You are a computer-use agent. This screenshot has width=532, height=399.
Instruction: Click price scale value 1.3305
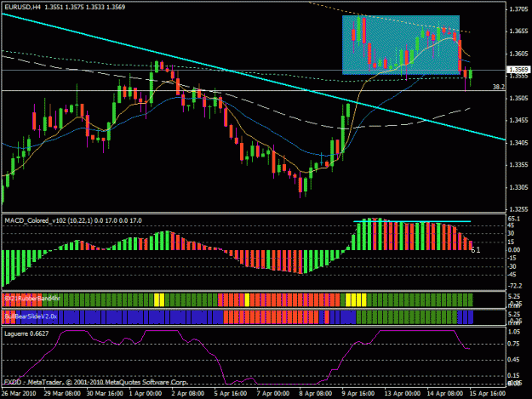(x=518, y=187)
